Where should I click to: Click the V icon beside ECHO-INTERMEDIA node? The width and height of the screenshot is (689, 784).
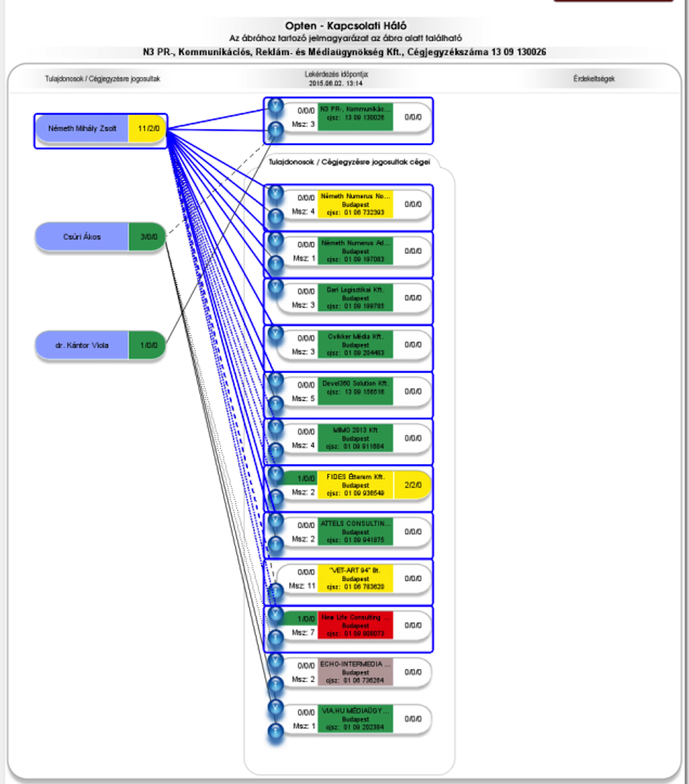276,660
